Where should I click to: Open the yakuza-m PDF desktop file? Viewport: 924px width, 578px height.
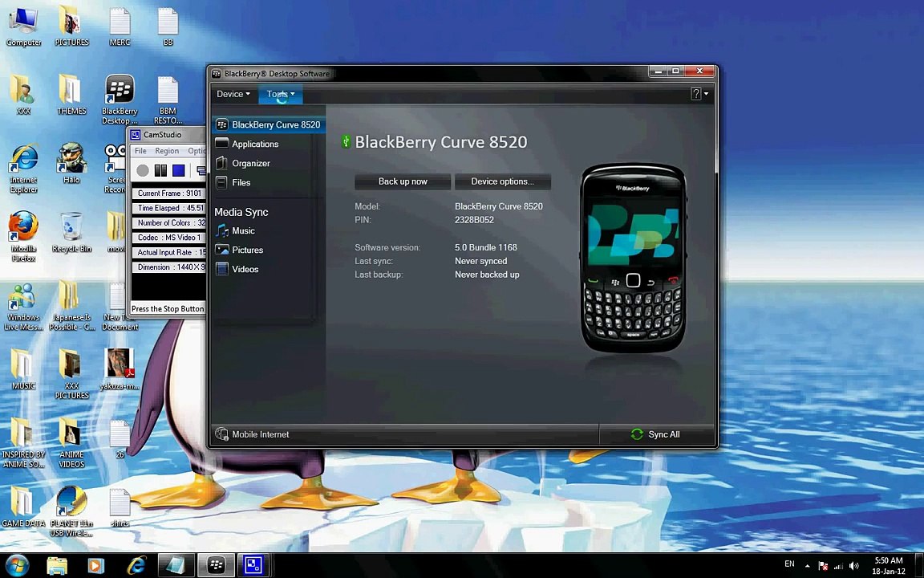pyautogui.click(x=120, y=369)
